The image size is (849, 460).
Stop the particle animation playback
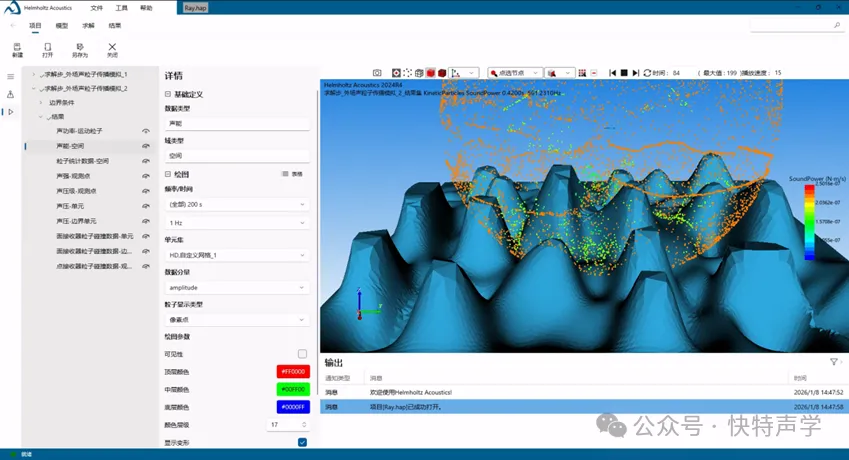(x=624, y=73)
